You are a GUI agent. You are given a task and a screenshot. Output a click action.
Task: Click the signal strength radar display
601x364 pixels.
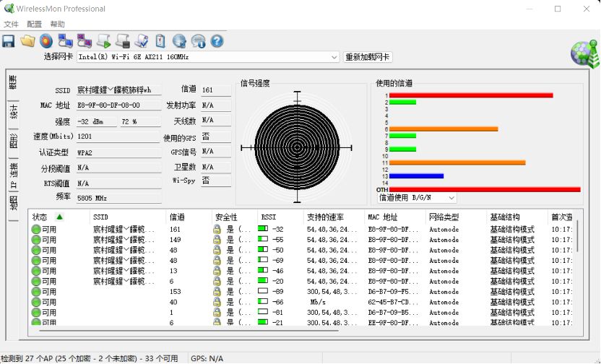[x=297, y=147]
